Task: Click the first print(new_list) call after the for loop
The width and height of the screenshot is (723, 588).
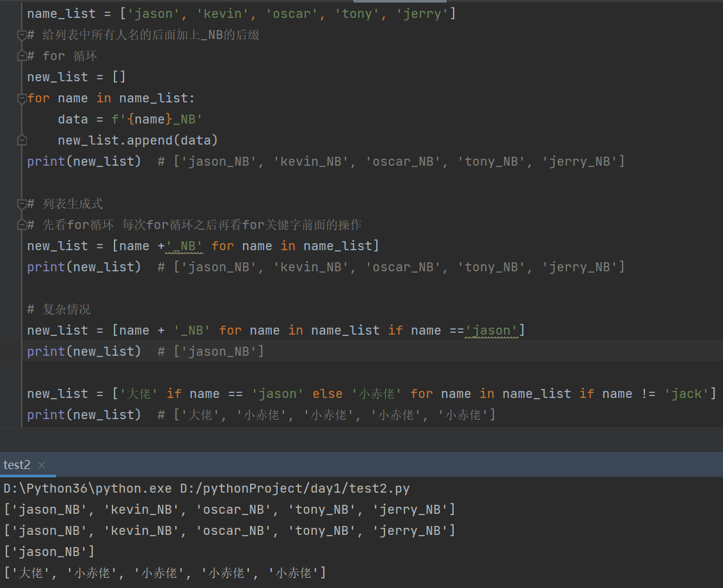Action: coord(84,161)
